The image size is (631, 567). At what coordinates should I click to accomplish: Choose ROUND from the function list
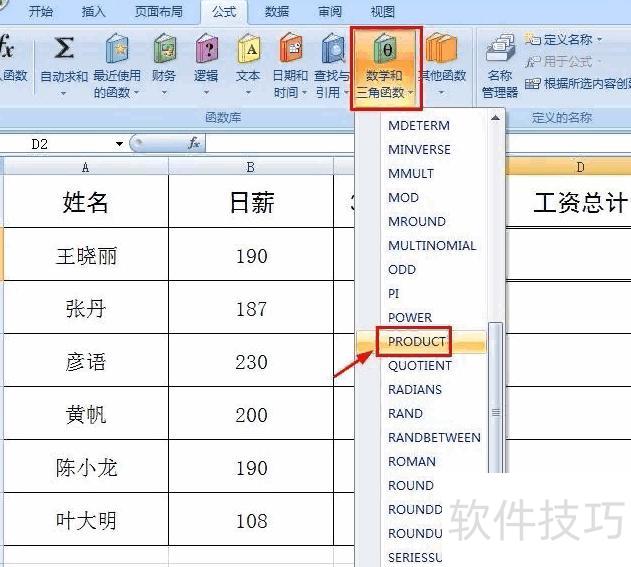410,486
